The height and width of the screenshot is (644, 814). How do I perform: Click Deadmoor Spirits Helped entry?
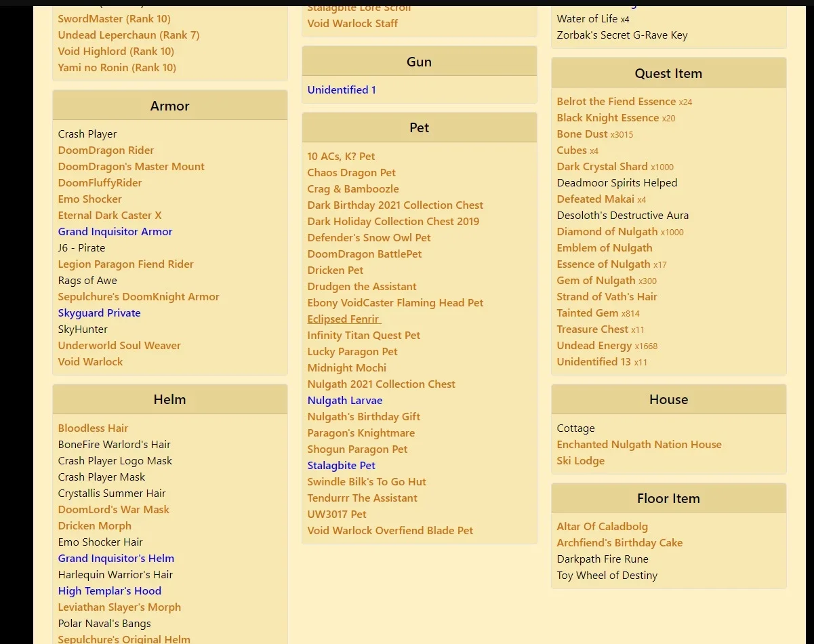point(617,183)
